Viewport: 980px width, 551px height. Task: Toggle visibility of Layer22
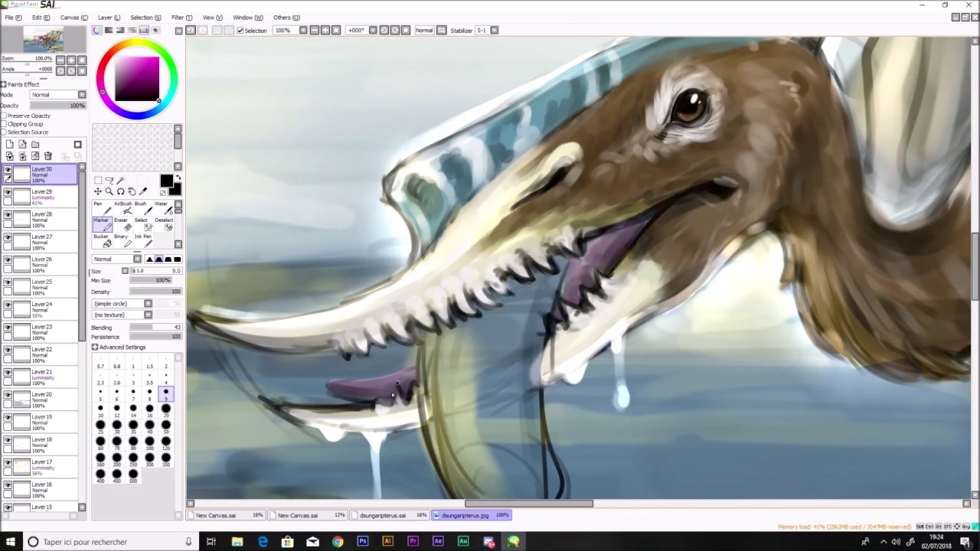click(8, 350)
